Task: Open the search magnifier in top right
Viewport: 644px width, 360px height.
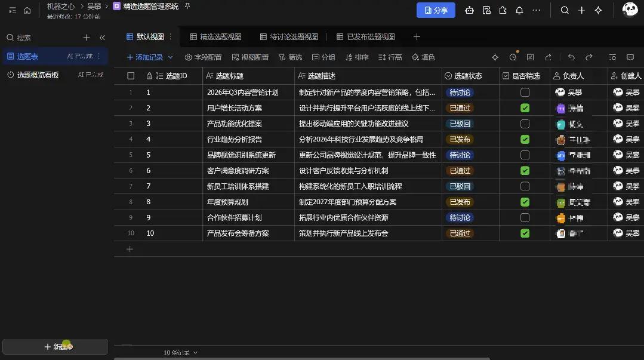Action: pyautogui.click(x=565, y=10)
